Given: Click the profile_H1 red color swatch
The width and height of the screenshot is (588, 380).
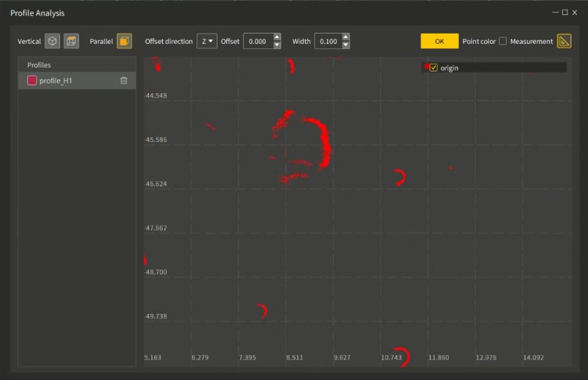Looking at the screenshot, I should pos(32,81).
